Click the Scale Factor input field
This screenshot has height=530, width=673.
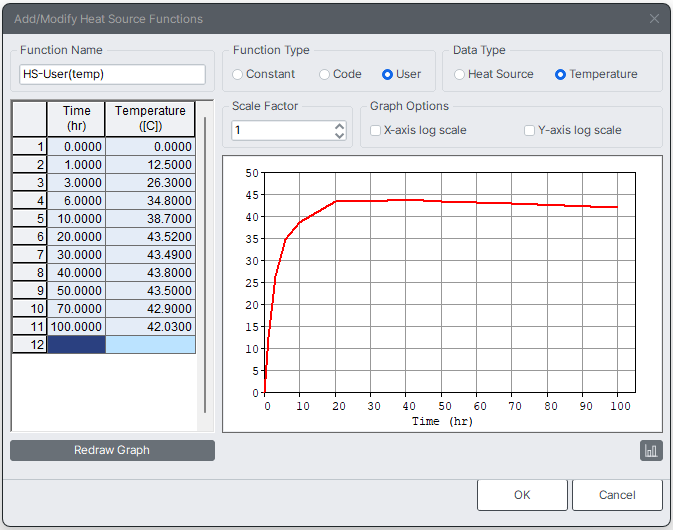[283, 130]
